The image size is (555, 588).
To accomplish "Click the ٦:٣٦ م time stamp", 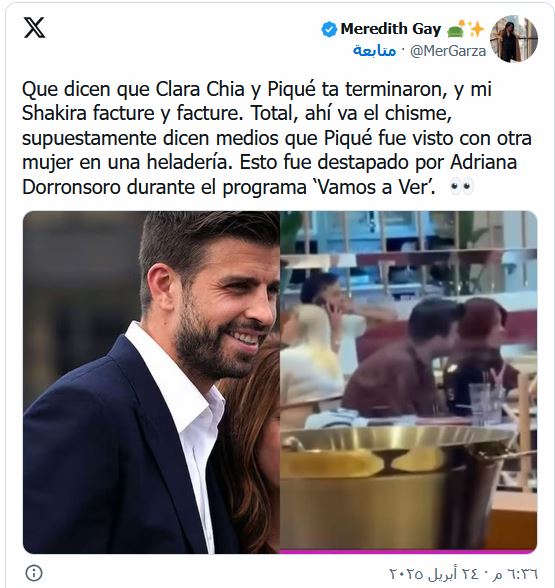I will point(516,573).
